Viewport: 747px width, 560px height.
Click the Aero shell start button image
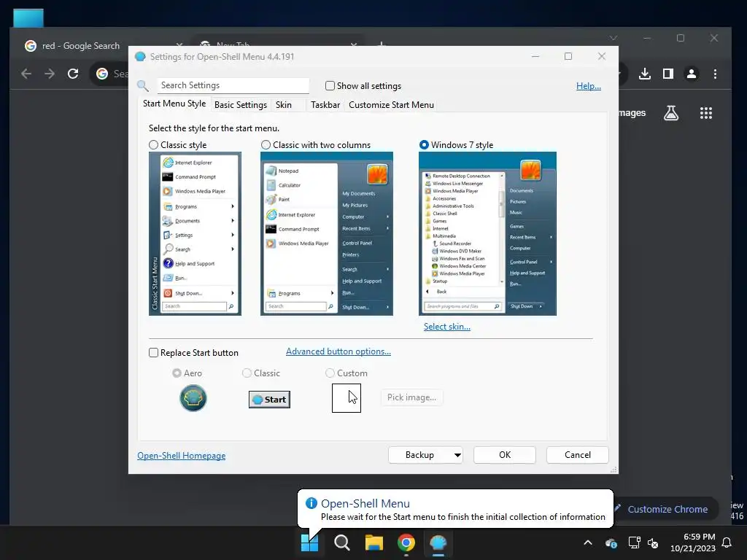click(x=193, y=398)
